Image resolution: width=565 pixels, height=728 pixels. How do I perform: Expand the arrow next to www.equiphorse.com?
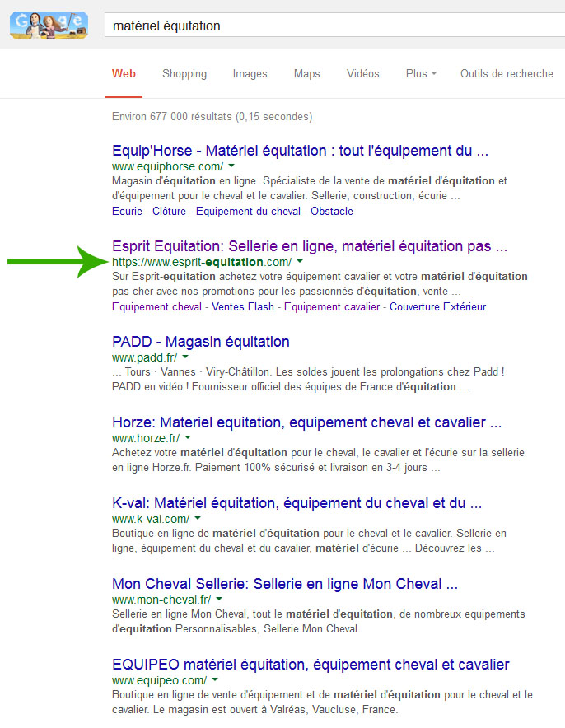click(231, 166)
